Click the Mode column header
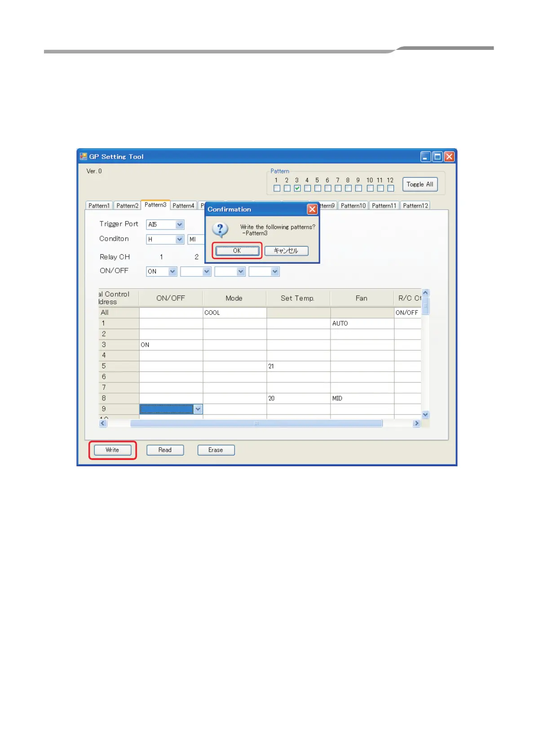This screenshot has width=535, height=756. [234, 298]
